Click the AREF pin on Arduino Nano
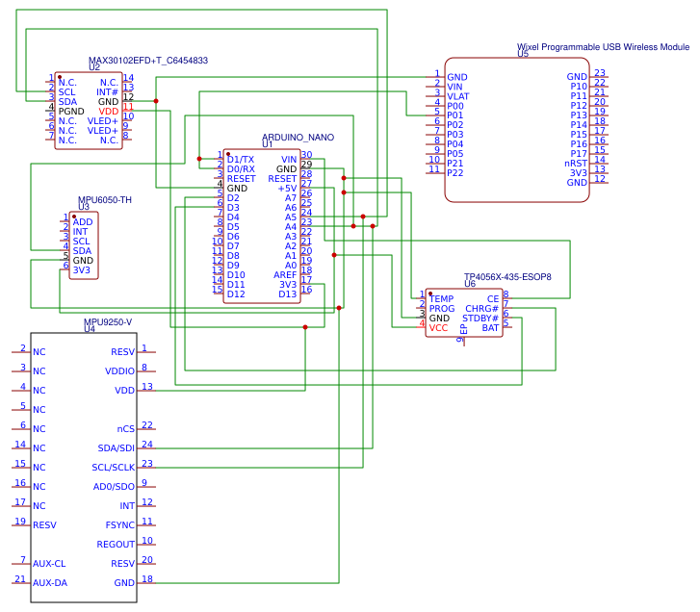This screenshot has width=700, height=612. click(285, 275)
